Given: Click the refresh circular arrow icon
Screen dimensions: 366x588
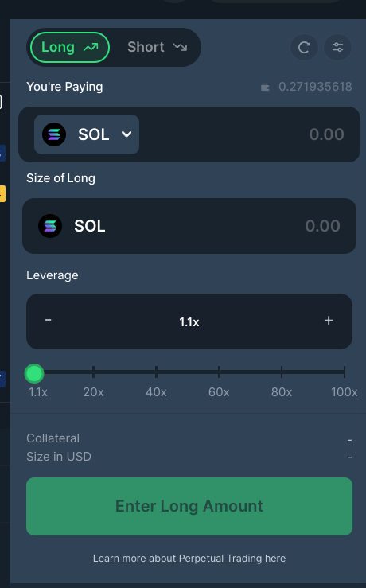Looking at the screenshot, I should [304, 47].
